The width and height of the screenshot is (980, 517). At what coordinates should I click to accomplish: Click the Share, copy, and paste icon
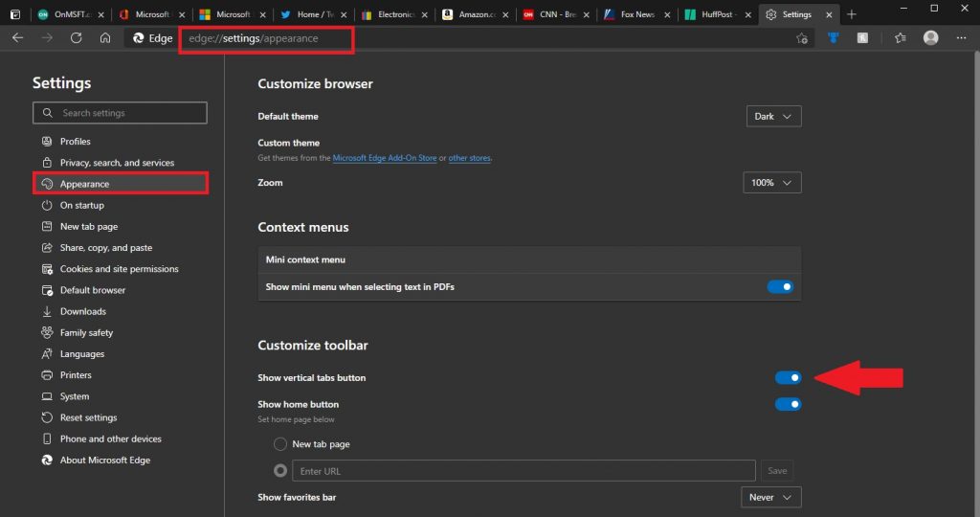(47, 248)
